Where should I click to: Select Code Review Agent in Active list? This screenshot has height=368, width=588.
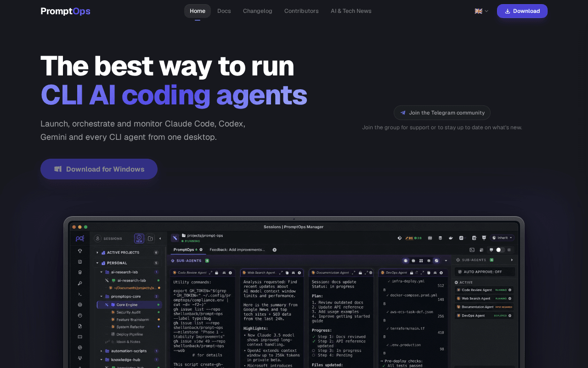pyautogui.click(x=484, y=290)
